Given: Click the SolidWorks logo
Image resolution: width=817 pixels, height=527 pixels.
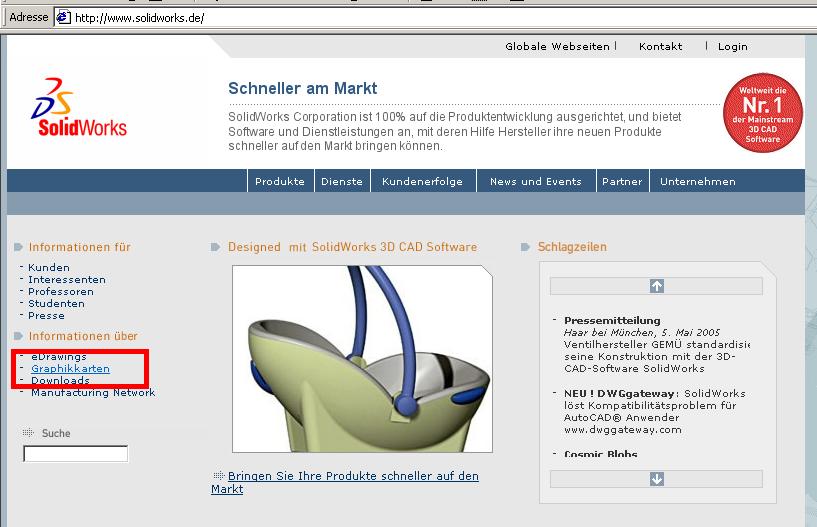Looking at the screenshot, I should [x=79, y=108].
